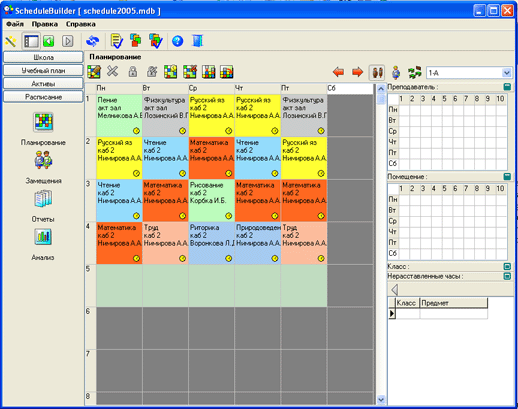Click the crossed tools delete icon

(x=113, y=71)
